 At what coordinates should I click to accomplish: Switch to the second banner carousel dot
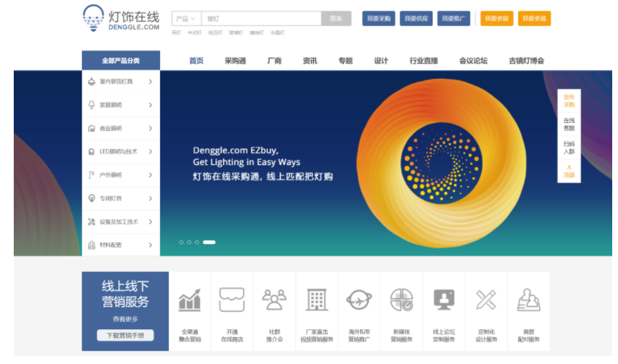coord(189,242)
